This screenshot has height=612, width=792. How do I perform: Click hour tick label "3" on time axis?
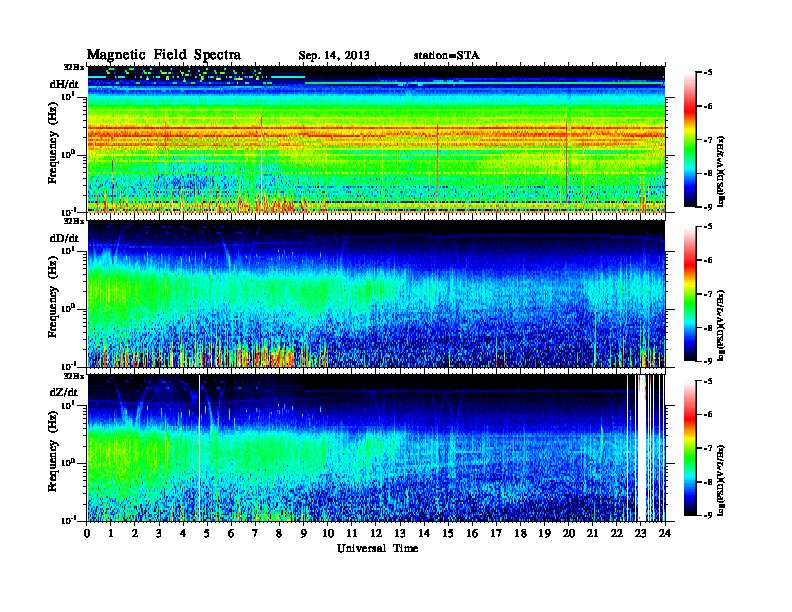click(x=159, y=533)
